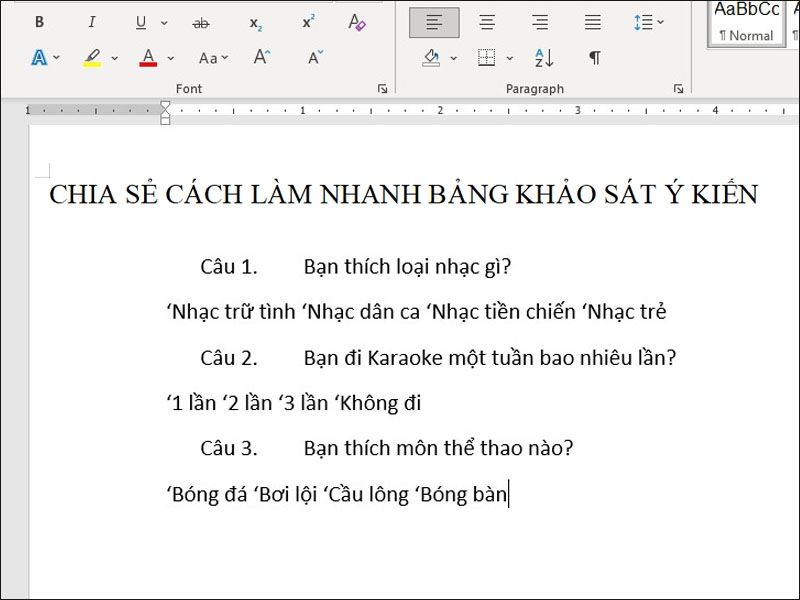Open the Change Case menu
This screenshot has height=600, width=800.
tap(213, 58)
